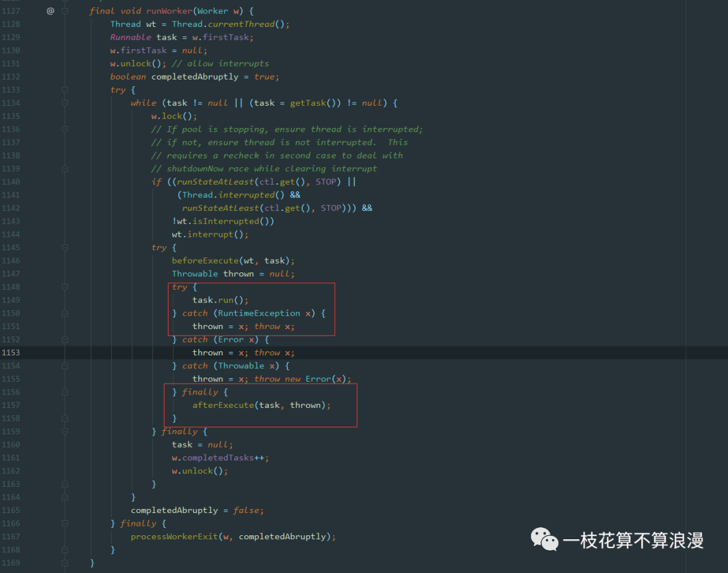The width and height of the screenshot is (728, 573).
Task: Click line number 1153 in the gutter
Action: point(11,353)
